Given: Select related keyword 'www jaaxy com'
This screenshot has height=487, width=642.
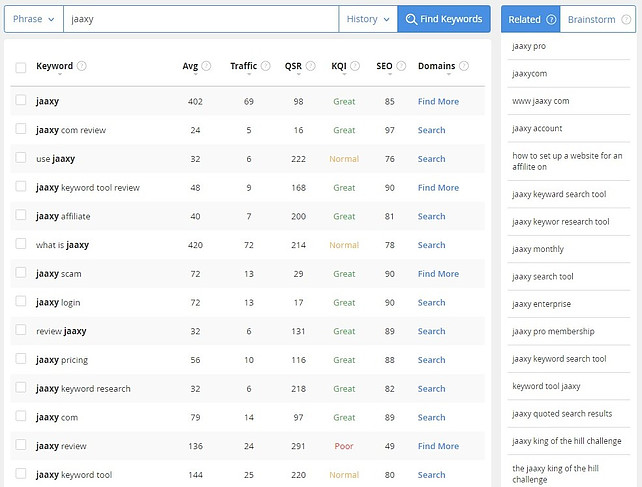Looking at the screenshot, I should pyautogui.click(x=540, y=101).
